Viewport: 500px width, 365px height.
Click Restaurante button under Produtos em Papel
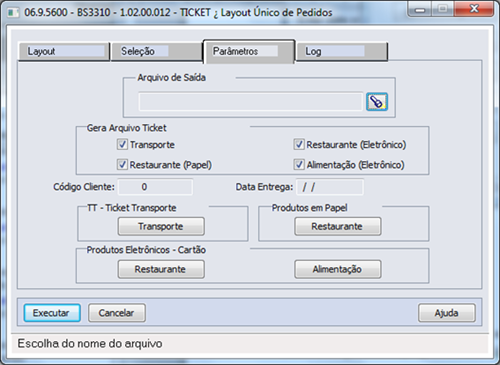[337, 226]
